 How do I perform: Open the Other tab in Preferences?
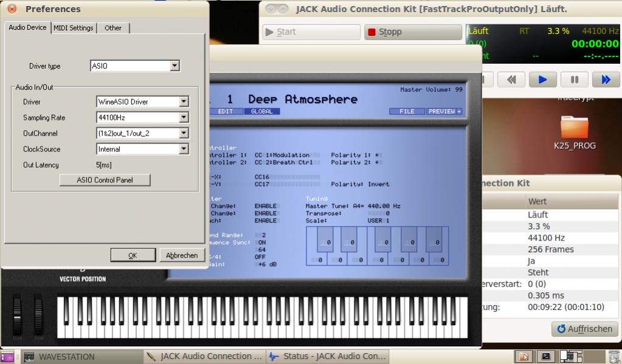click(113, 28)
